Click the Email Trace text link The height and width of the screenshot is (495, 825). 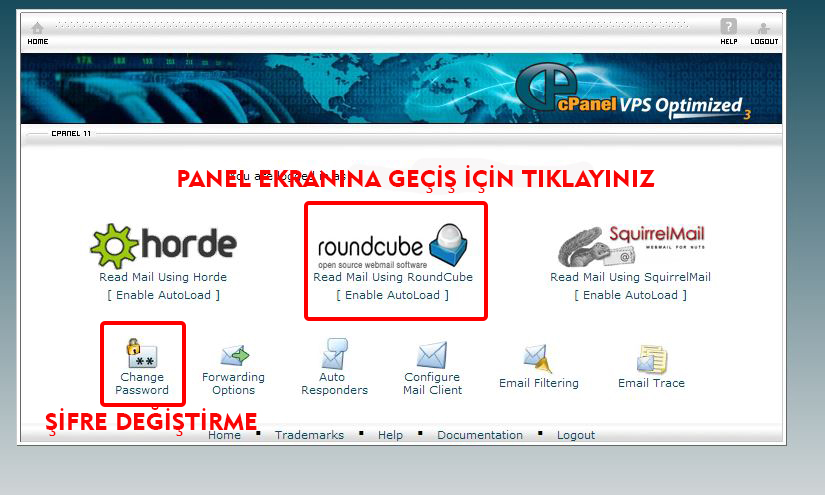click(651, 383)
